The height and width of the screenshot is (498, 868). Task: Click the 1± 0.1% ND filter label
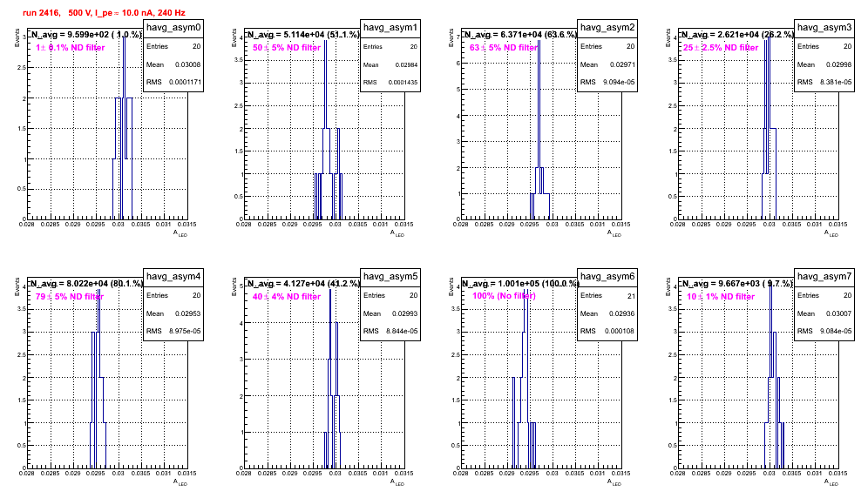71,48
